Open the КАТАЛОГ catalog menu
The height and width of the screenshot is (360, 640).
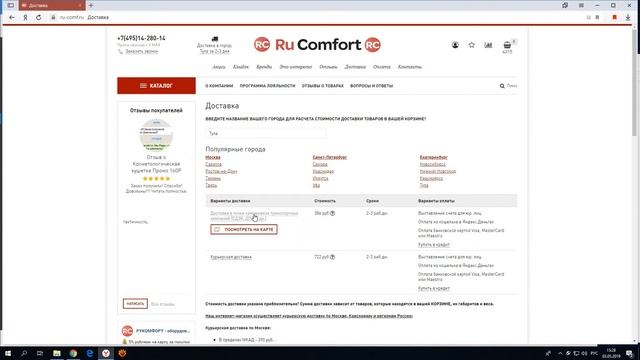click(156, 86)
